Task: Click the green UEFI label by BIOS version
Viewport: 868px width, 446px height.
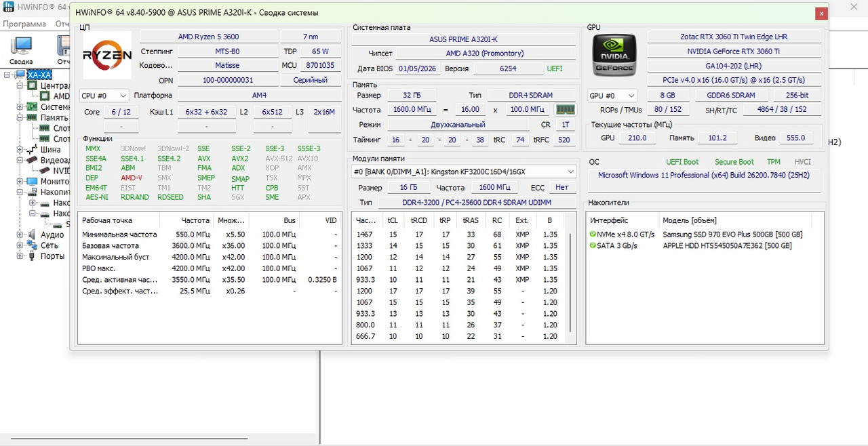Action: pos(554,68)
